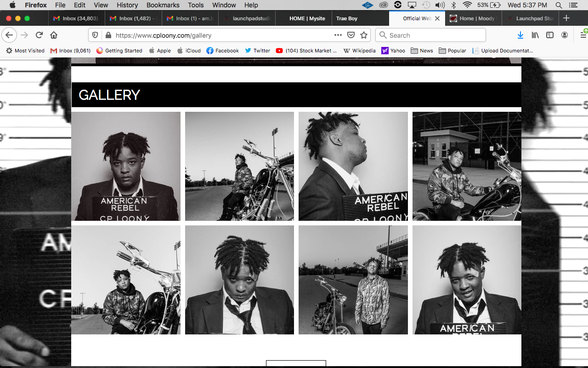Open the Bluetooth status menu

[453, 5]
